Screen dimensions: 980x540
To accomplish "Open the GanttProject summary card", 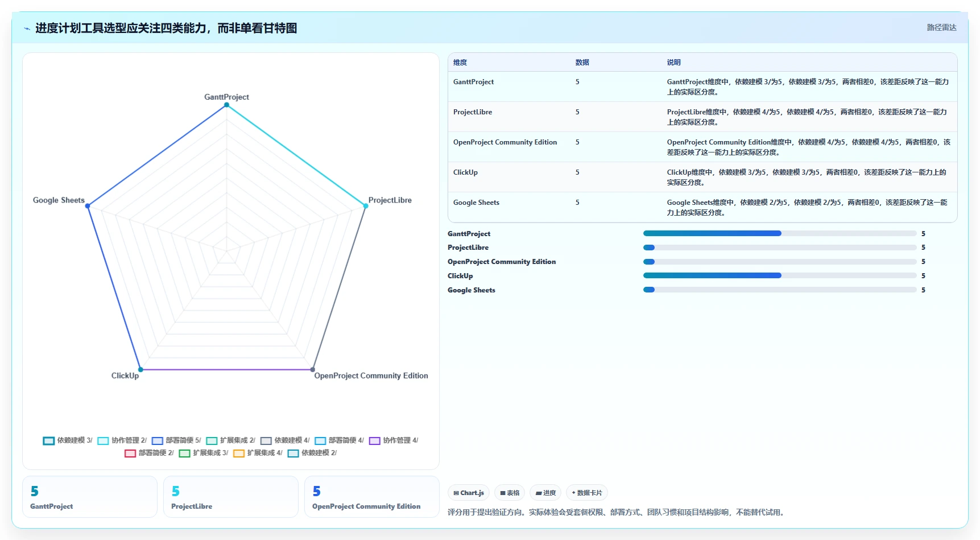I will (x=90, y=497).
